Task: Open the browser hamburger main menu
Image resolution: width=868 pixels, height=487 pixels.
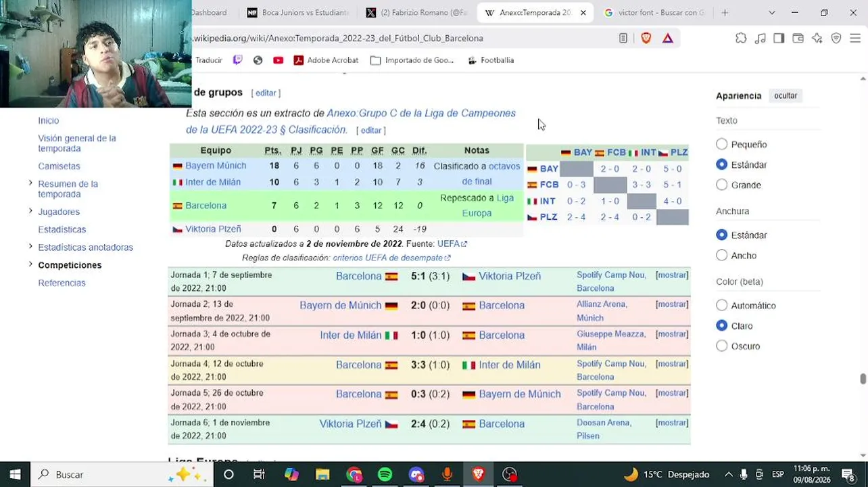Action: (x=856, y=39)
